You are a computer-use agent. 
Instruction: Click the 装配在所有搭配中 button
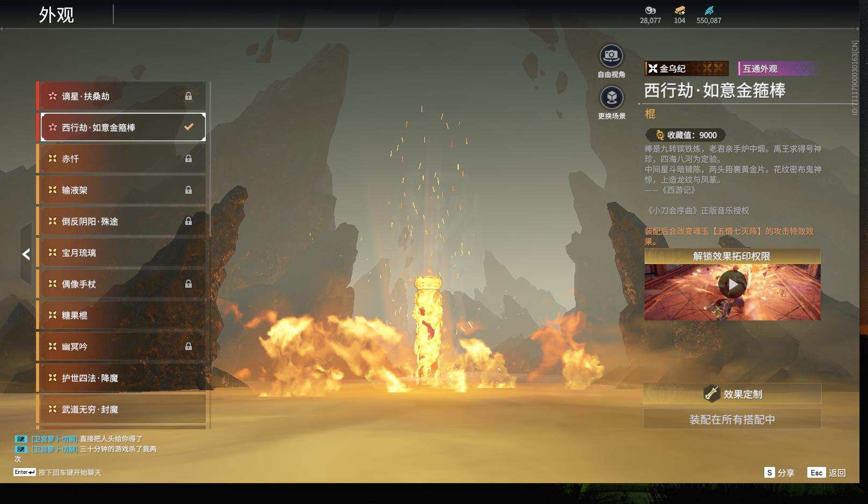(x=732, y=419)
